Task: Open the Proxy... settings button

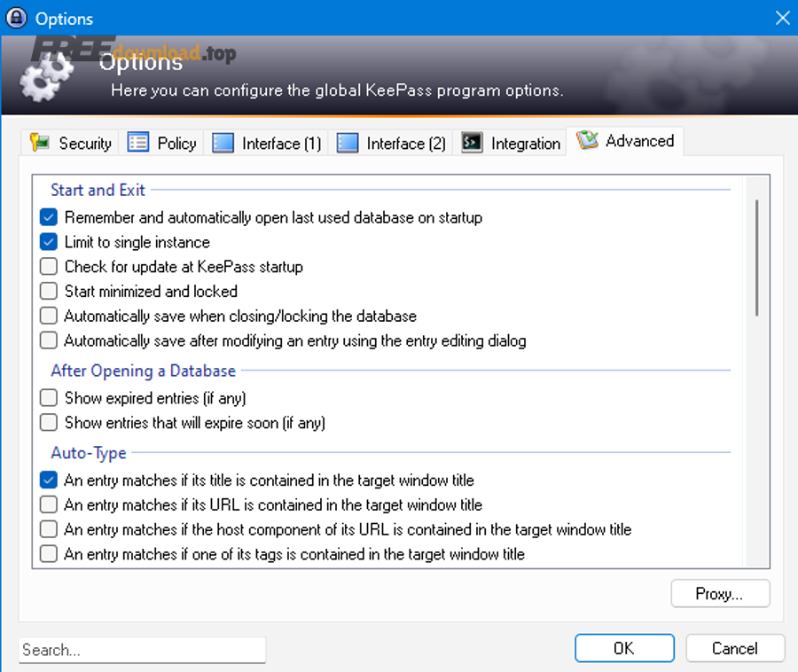Action: pyautogui.click(x=720, y=594)
